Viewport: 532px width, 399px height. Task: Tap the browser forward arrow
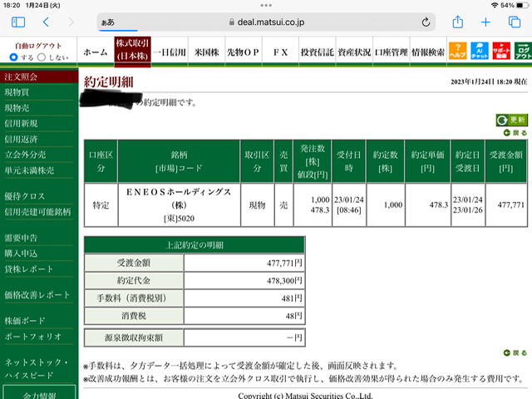(71, 22)
